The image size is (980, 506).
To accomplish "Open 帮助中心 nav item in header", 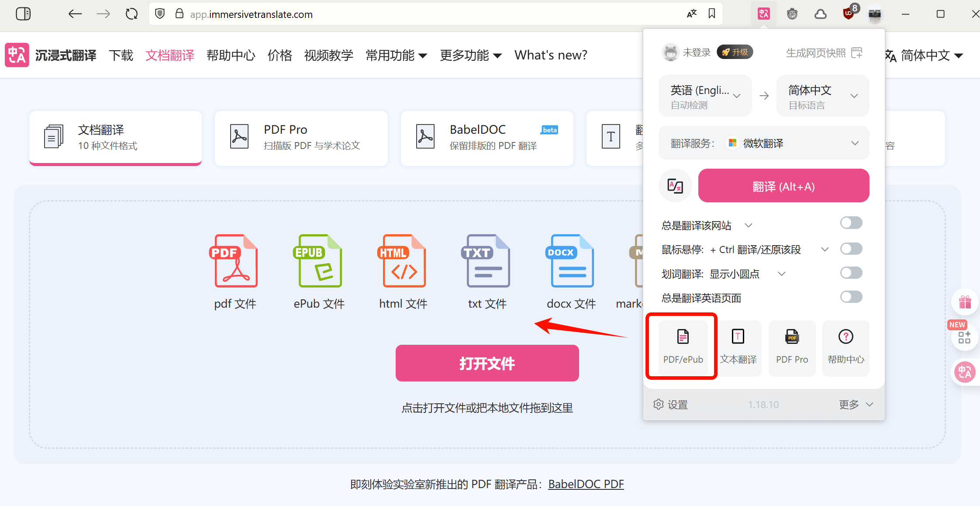I will 231,55.
